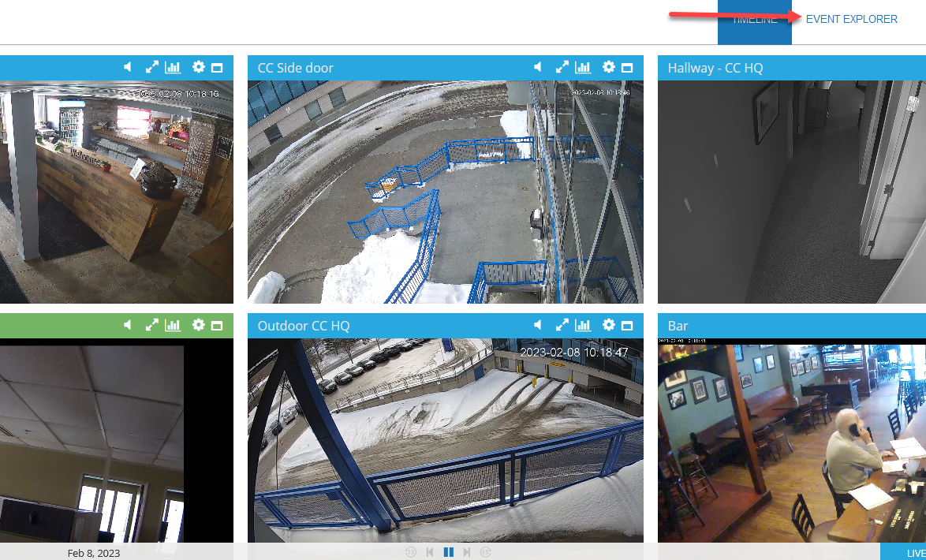Pause the video playback
This screenshot has height=560, width=926.
448,552
